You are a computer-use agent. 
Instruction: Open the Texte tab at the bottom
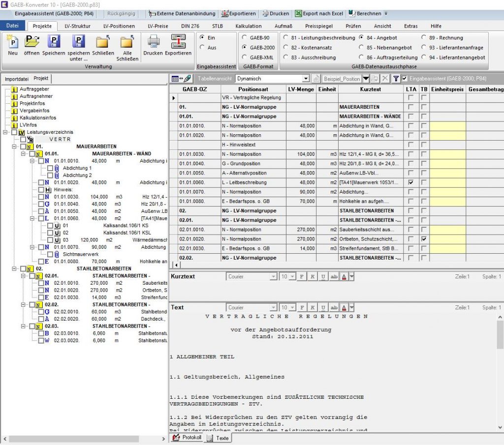point(218,438)
